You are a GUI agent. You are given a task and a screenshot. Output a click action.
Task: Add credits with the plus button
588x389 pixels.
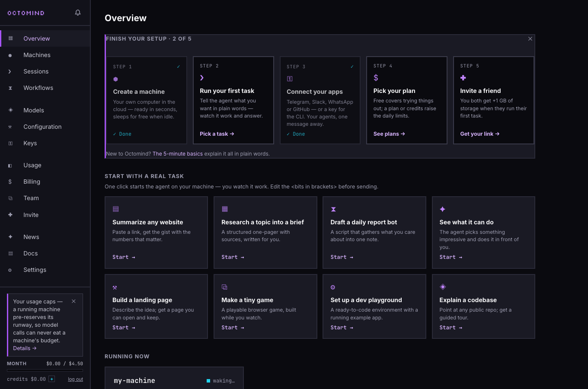[x=51, y=379]
